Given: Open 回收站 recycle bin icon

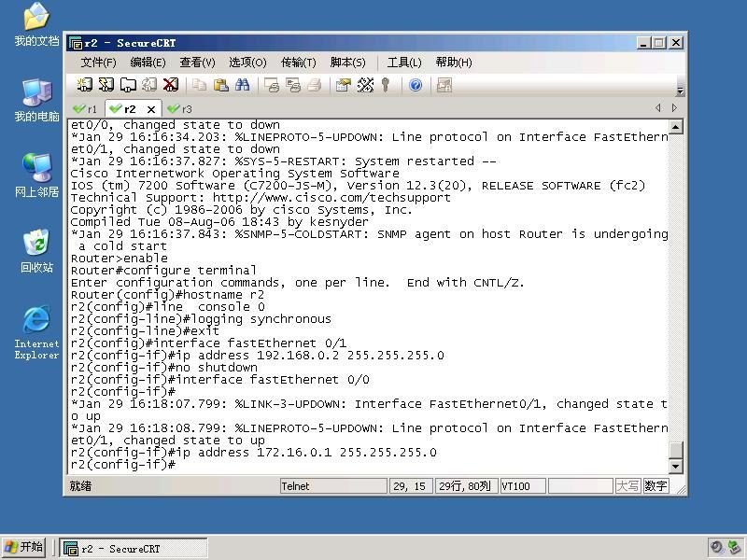Looking at the screenshot, I should pos(36,251).
